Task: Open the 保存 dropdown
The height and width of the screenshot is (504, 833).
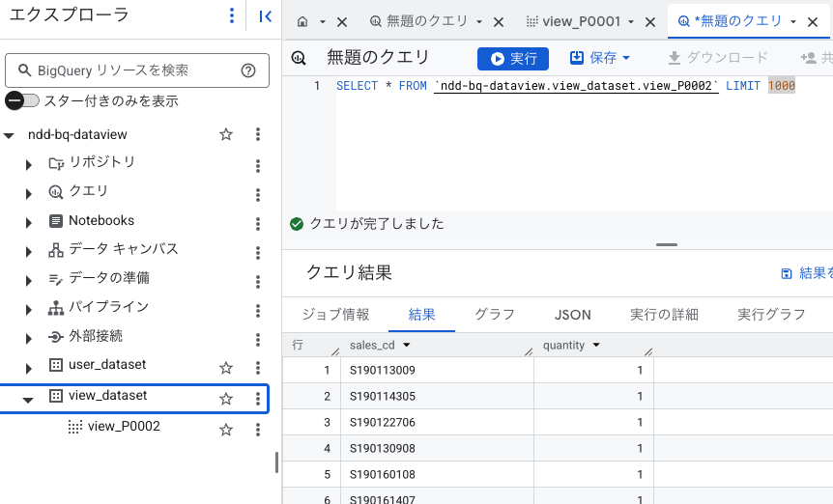Action: 626,58
